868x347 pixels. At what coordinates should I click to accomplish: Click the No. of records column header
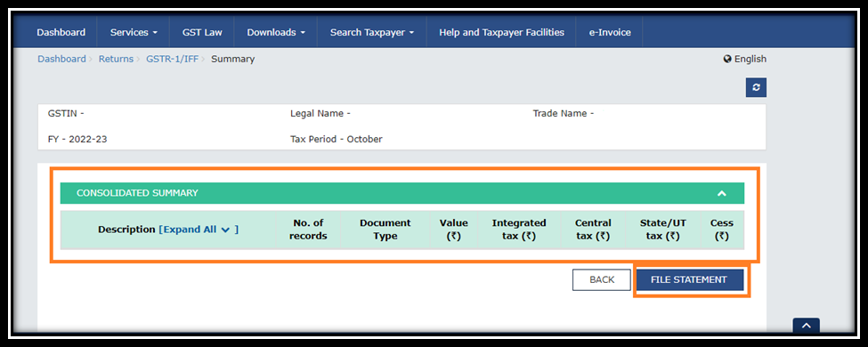point(308,230)
